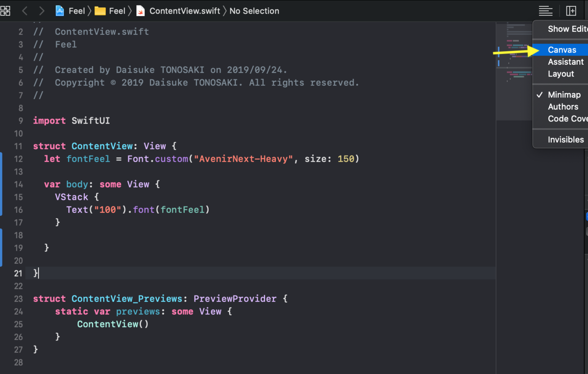
Task: Click the add editor split icon
Action: [x=571, y=10]
